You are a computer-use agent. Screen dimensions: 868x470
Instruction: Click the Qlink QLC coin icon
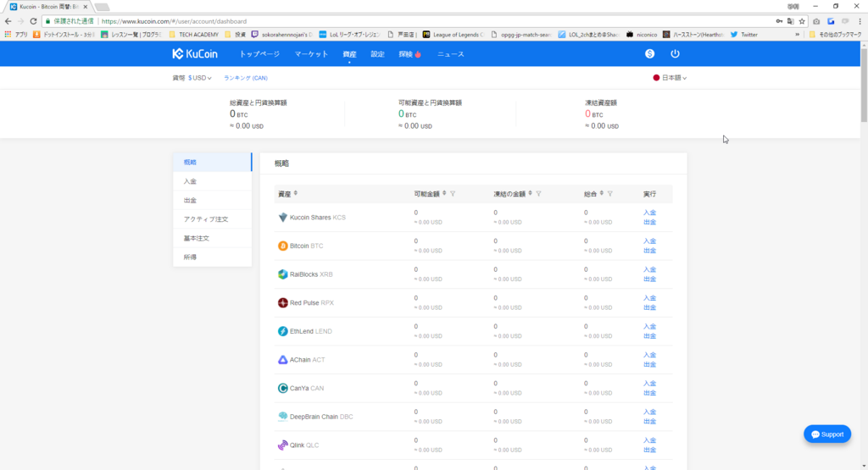point(283,445)
